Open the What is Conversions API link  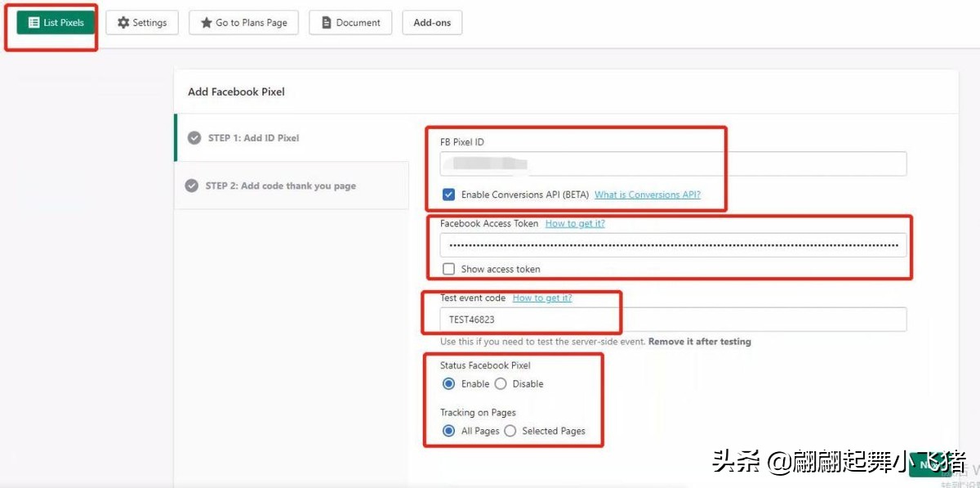648,195
